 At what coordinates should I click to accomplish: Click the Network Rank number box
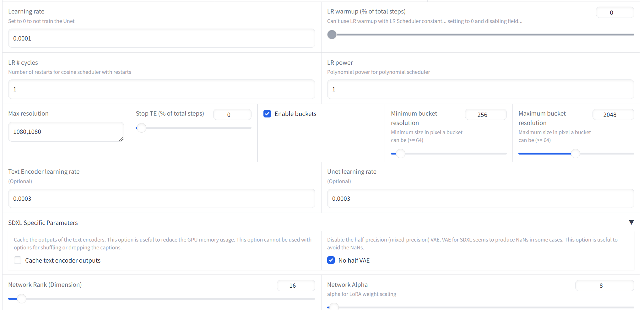click(x=295, y=286)
